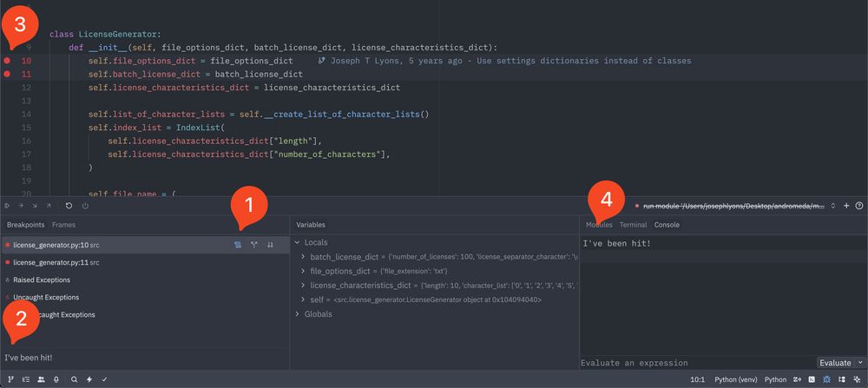The image size is (868, 388).
Task: Switch to the Breakpoints tab
Action: click(x=25, y=225)
